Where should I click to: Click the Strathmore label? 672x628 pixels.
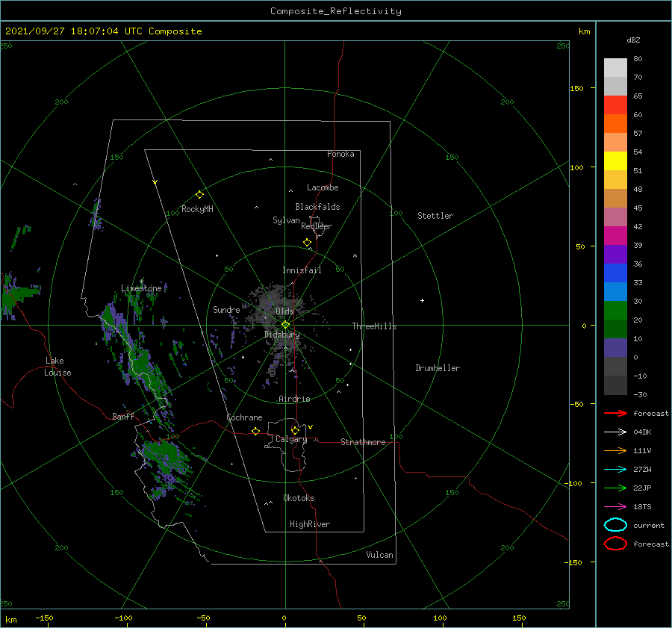(363, 442)
